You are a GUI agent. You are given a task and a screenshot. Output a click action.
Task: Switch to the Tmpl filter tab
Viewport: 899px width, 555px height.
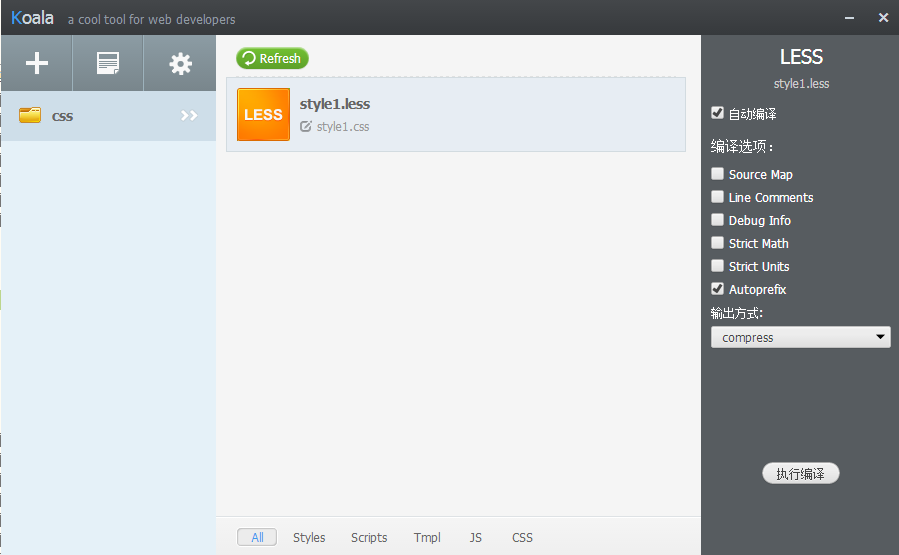427,537
